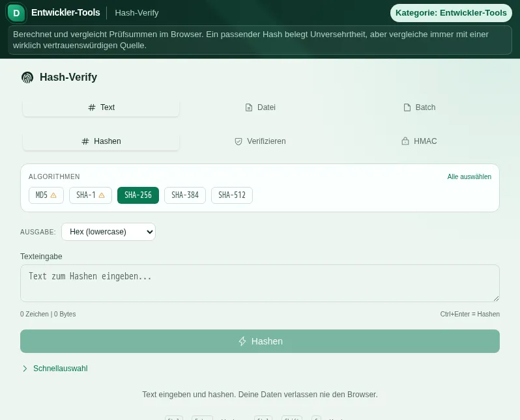Open the Verifizieren mode tab
The image size is (520, 420).
(x=260, y=141)
